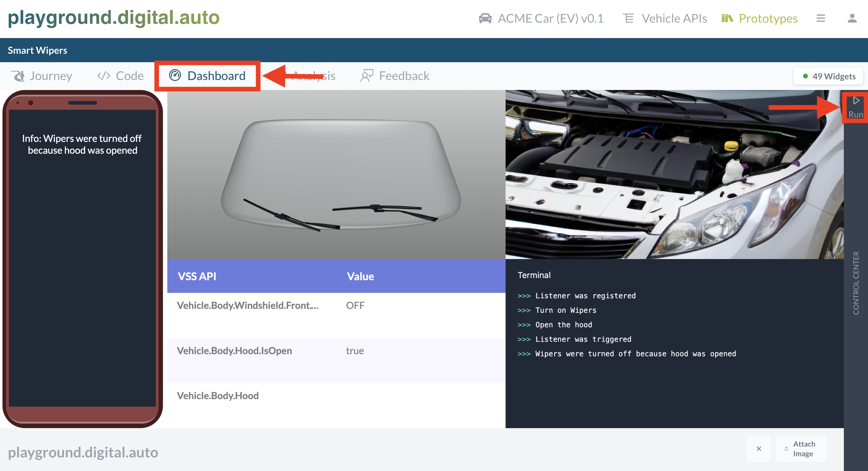Go to the Prototypes section
The height and width of the screenshot is (471, 868).
click(x=768, y=18)
